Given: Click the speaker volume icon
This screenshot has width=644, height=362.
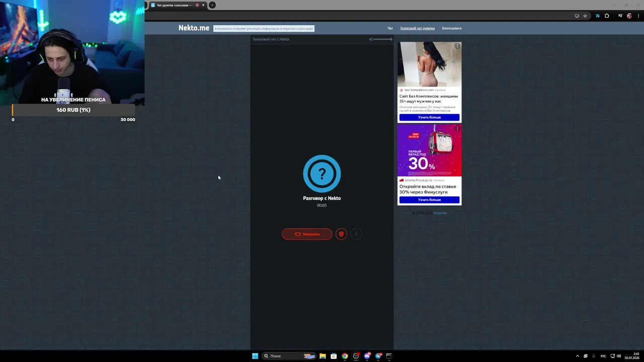Looking at the screenshot, I should pos(371,39).
